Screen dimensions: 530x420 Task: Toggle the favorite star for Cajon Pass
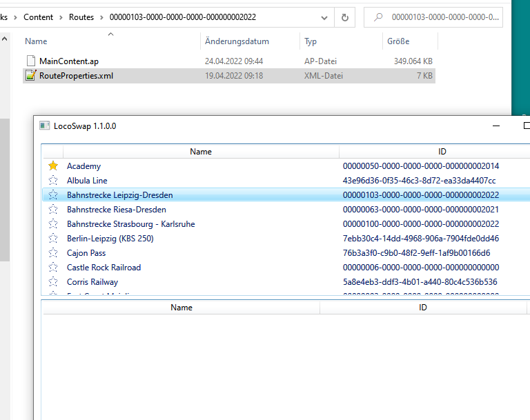click(53, 253)
